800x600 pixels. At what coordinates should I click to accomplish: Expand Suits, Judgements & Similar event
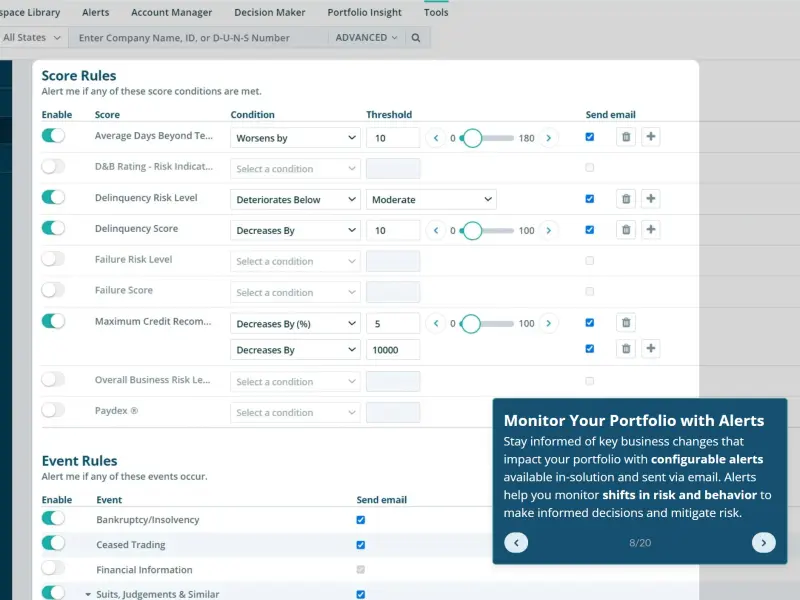click(88, 594)
